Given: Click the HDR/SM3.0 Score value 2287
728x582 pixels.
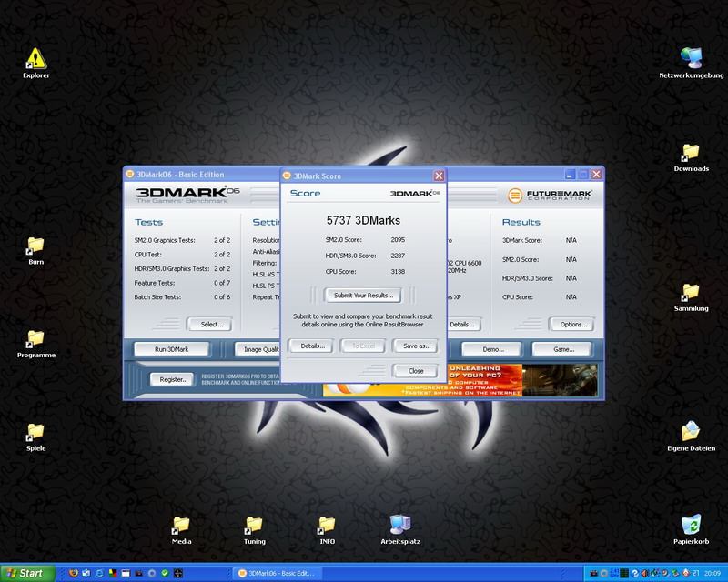Looking at the screenshot, I should click(398, 256).
